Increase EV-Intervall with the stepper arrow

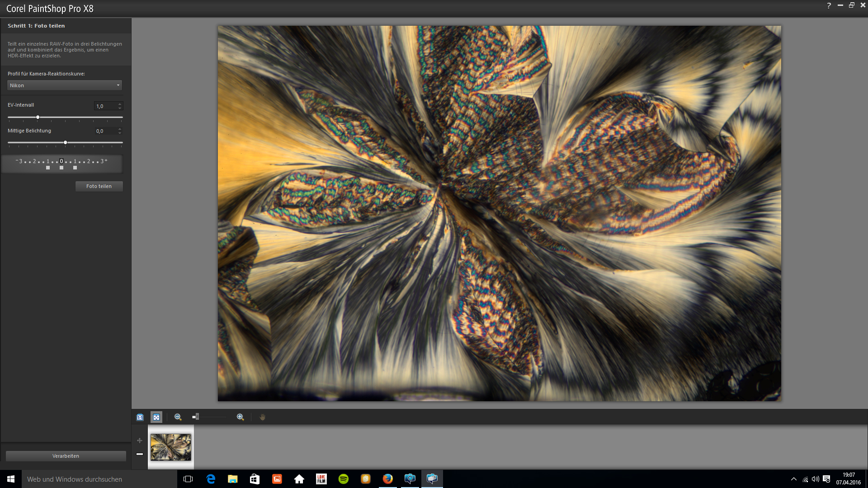[x=120, y=104]
